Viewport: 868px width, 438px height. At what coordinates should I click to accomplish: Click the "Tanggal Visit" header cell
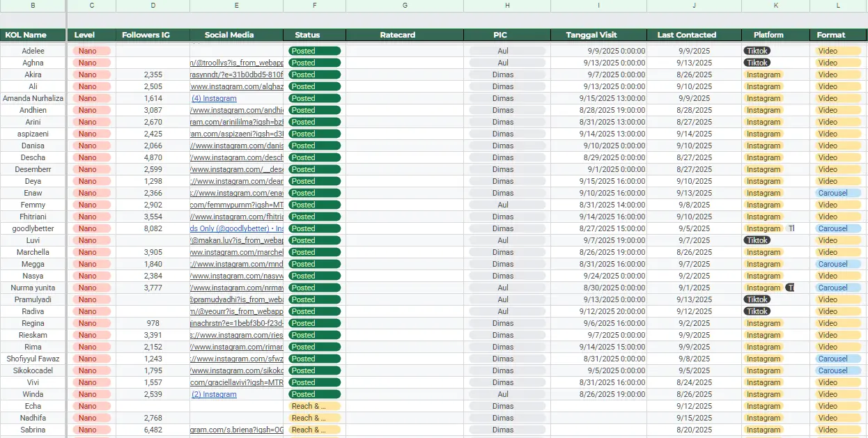tap(598, 35)
